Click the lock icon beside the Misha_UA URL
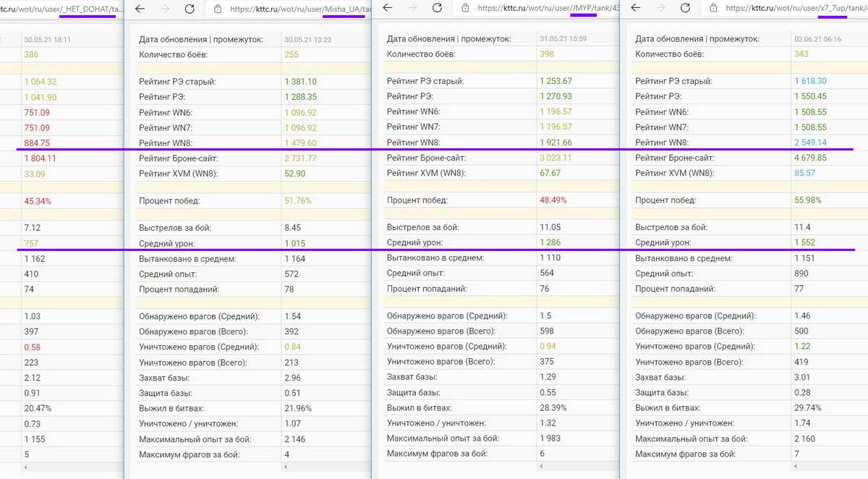This screenshot has height=479, width=868. click(217, 9)
